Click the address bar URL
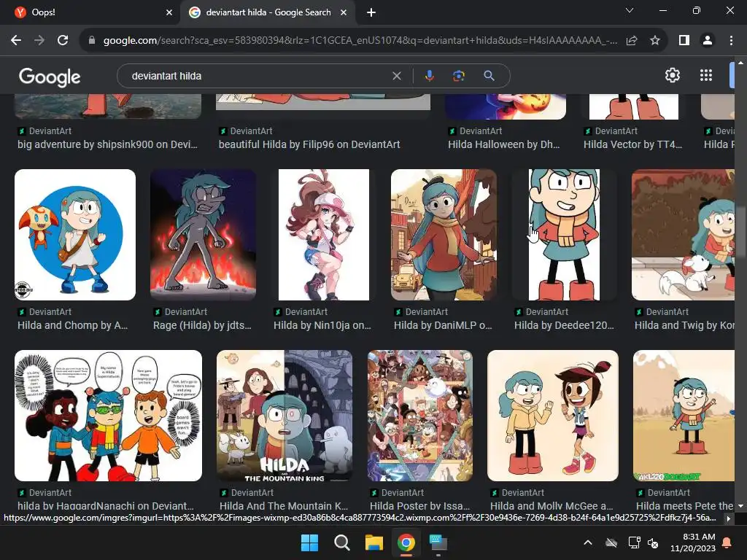Image resolution: width=747 pixels, height=560 pixels. (360, 41)
